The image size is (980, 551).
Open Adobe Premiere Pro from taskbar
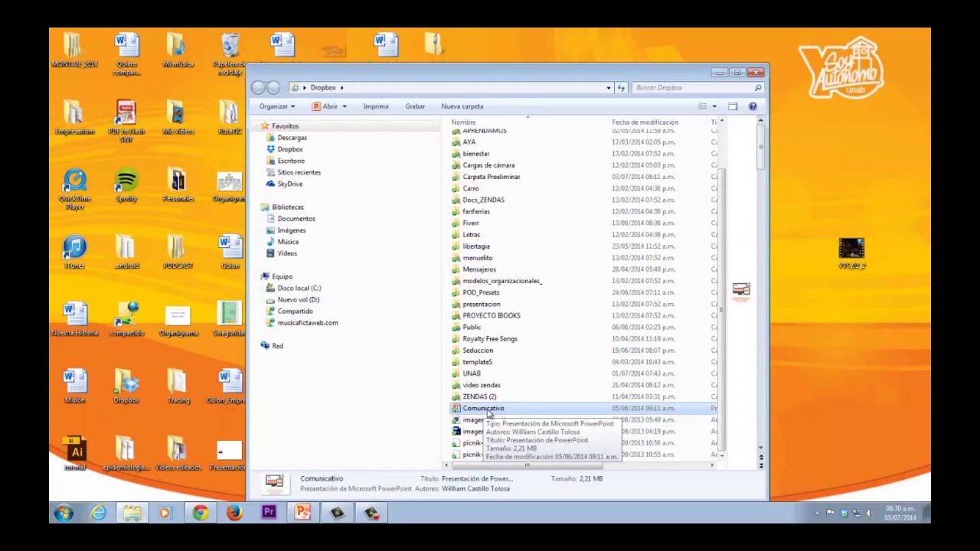pyautogui.click(x=269, y=513)
